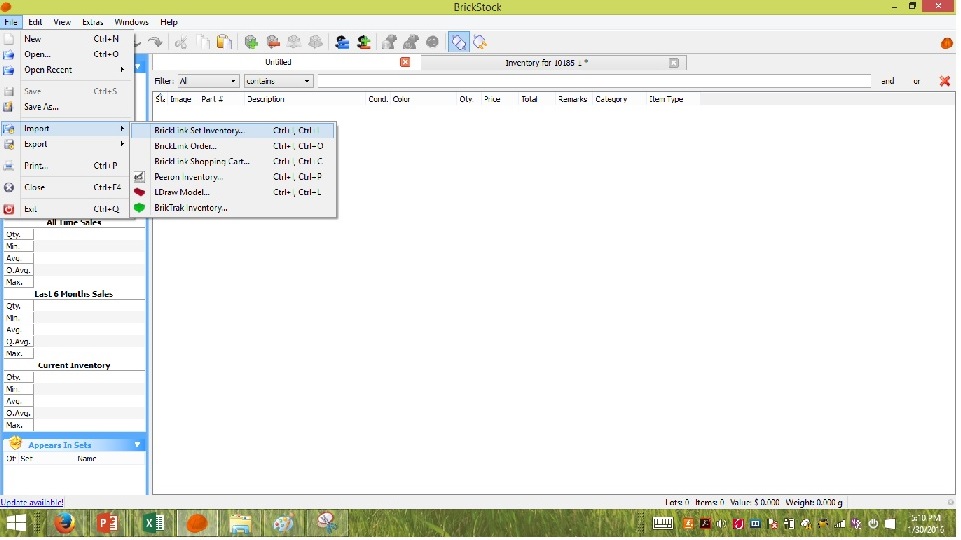The width and height of the screenshot is (961, 540).
Task: Click the Update available! link
Action: [x=32, y=503]
